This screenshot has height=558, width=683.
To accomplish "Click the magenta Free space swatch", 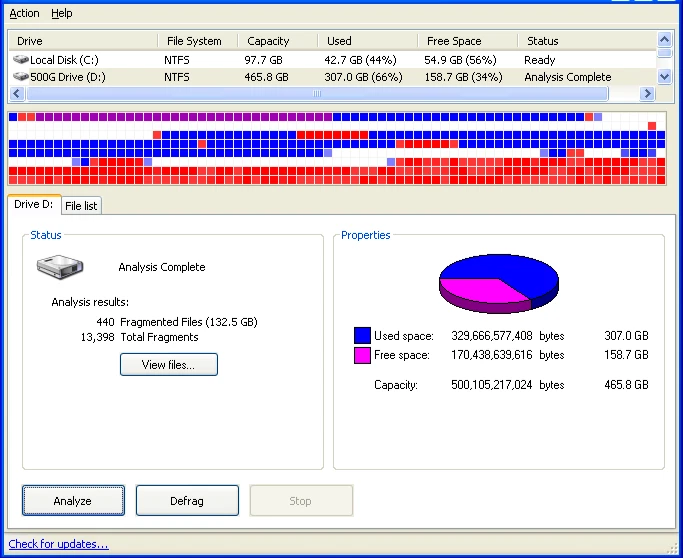I will pyautogui.click(x=362, y=355).
